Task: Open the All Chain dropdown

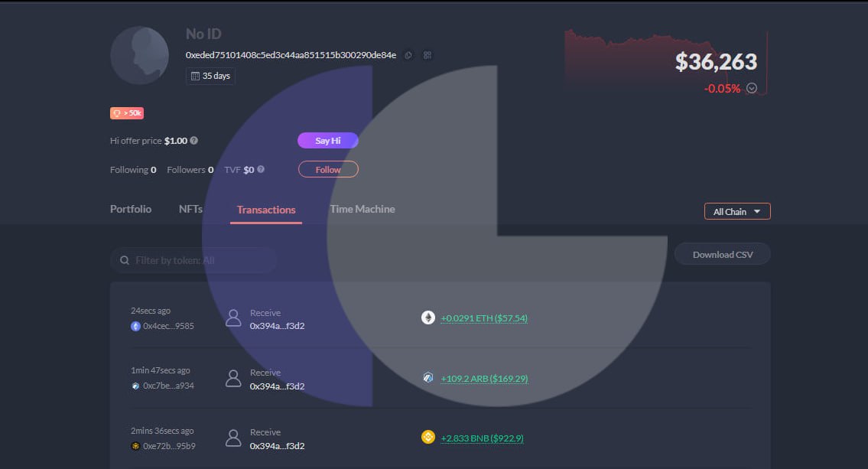Action: 736,211
